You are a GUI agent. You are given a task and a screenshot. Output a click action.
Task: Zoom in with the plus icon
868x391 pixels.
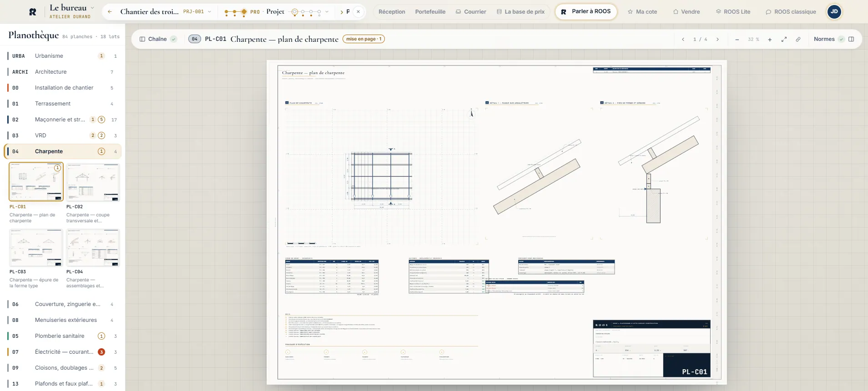[770, 40]
